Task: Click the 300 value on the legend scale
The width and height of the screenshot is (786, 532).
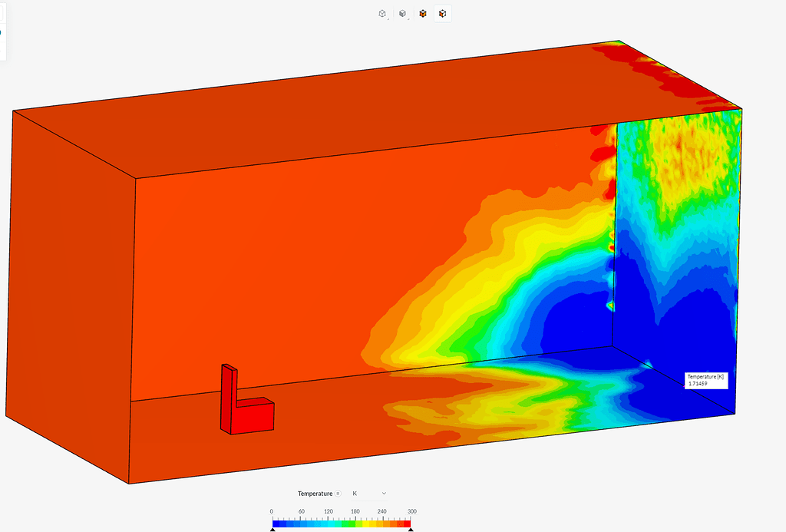Action: (413, 511)
